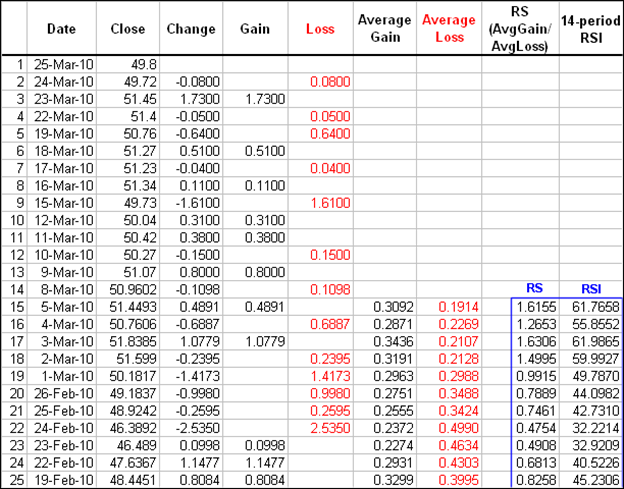Select close value 50.42
This screenshot has height=489, width=624.
(x=138, y=238)
